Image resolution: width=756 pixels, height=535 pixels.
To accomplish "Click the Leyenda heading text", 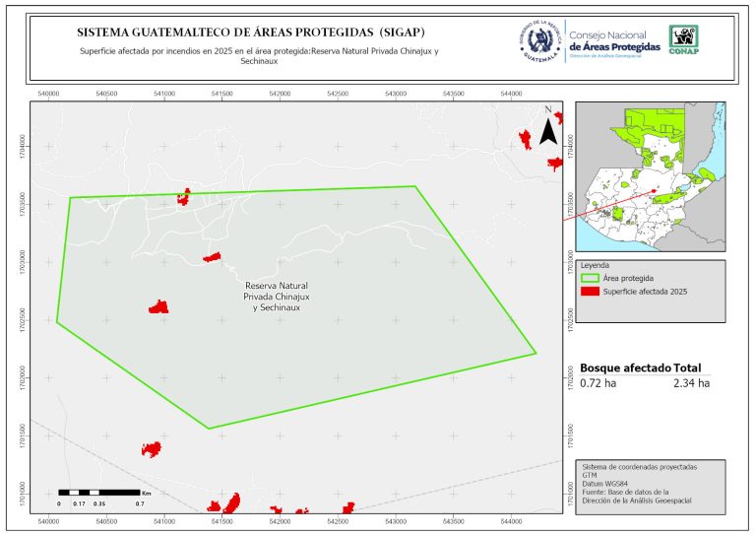I will coord(596,265).
